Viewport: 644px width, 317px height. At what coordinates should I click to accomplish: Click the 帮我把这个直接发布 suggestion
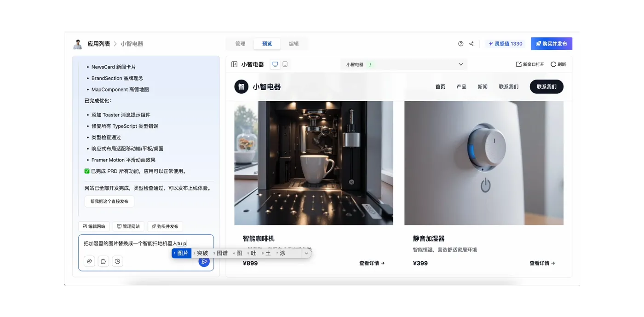click(109, 201)
